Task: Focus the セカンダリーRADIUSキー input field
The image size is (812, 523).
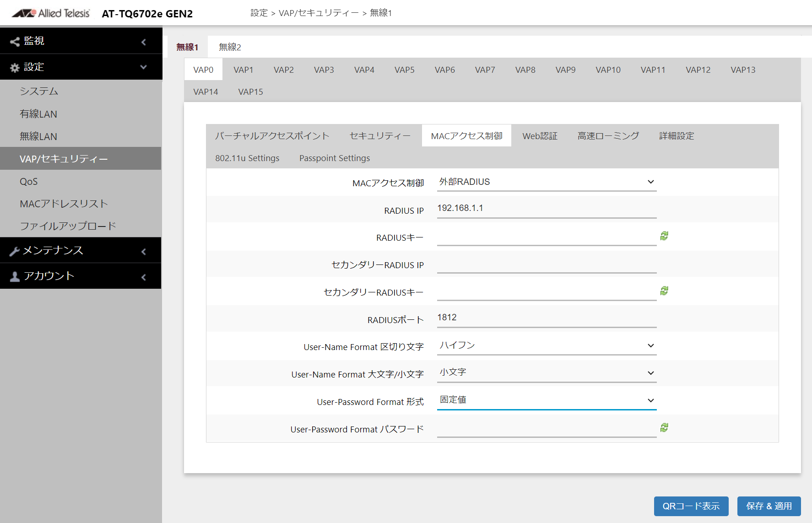Action: point(547,291)
